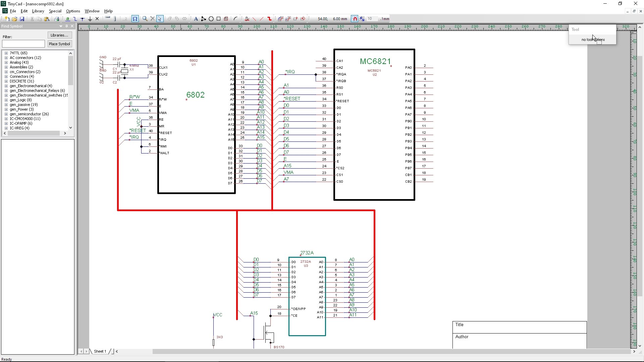Click the print icon

pos(57,19)
